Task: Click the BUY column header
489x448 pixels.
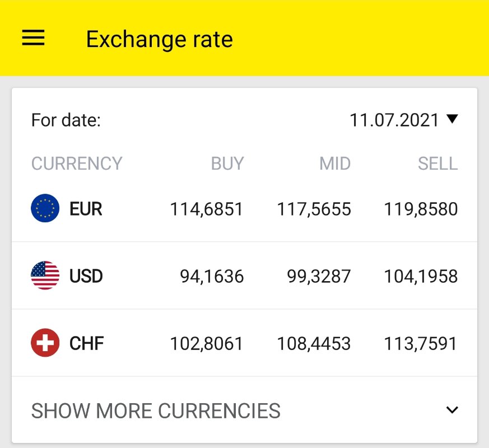Action: 227,164
